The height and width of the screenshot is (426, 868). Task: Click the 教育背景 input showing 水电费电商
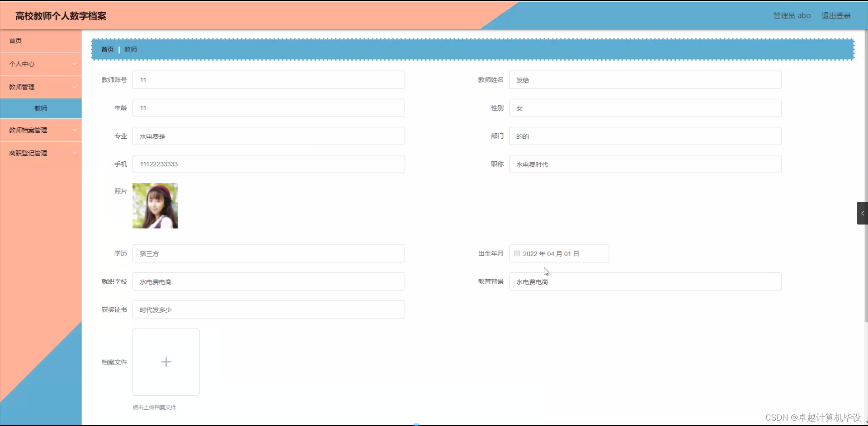645,281
